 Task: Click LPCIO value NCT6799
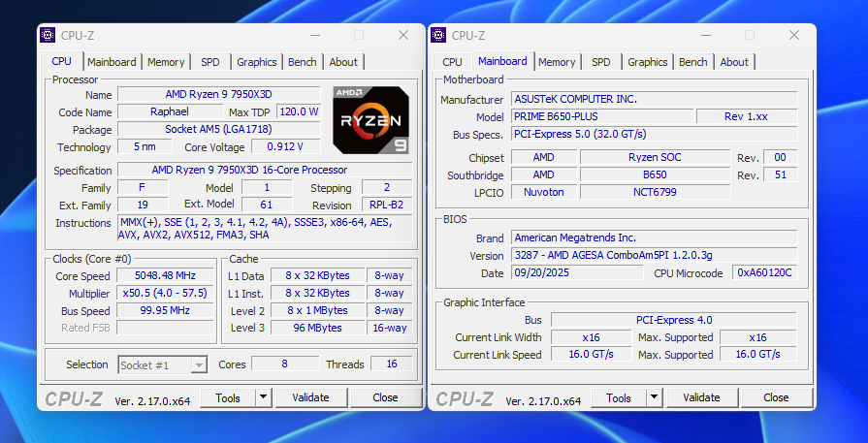[x=655, y=192]
